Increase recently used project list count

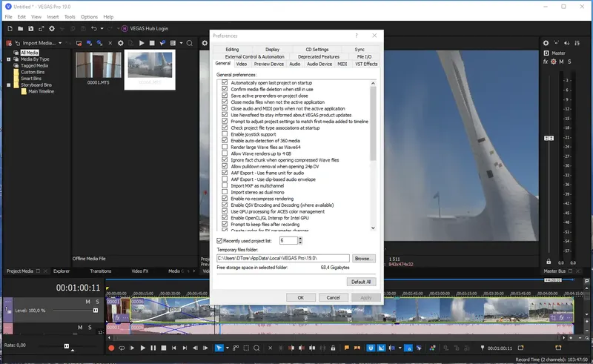(300, 239)
